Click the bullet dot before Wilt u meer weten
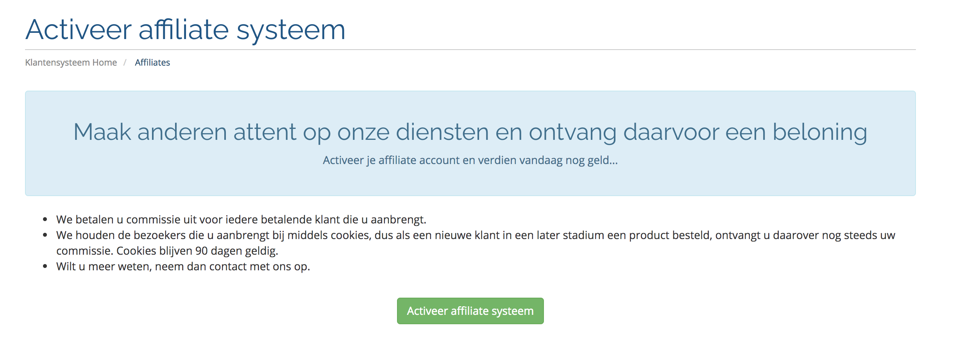Image resolution: width=980 pixels, height=350 pixels. (x=45, y=266)
